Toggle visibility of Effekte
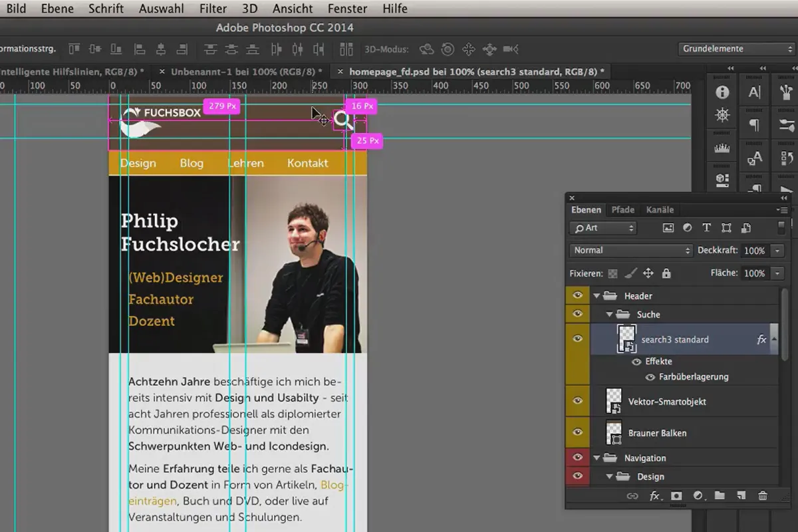This screenshot has height=532, width=798. 636,362
